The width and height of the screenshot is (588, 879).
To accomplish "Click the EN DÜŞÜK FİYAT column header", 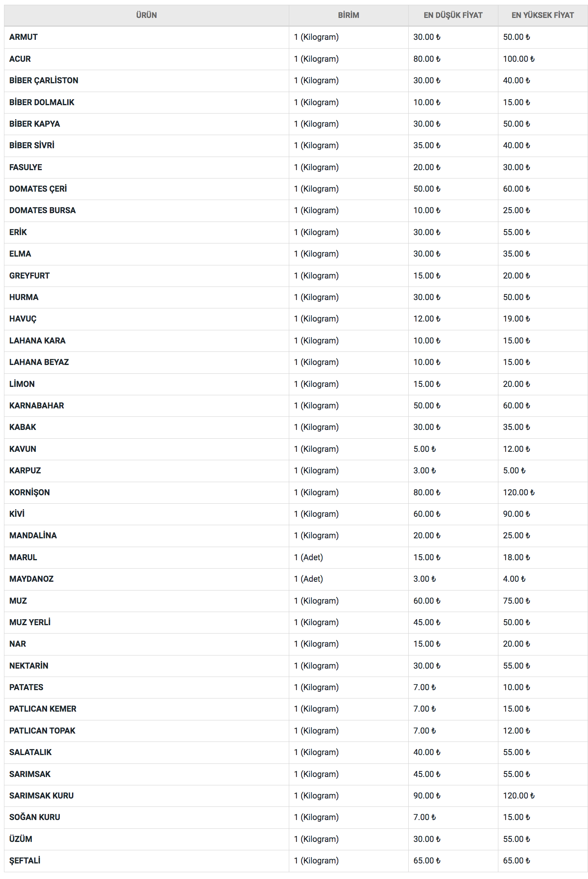I will pyautogui.click(x=453, y=15).
